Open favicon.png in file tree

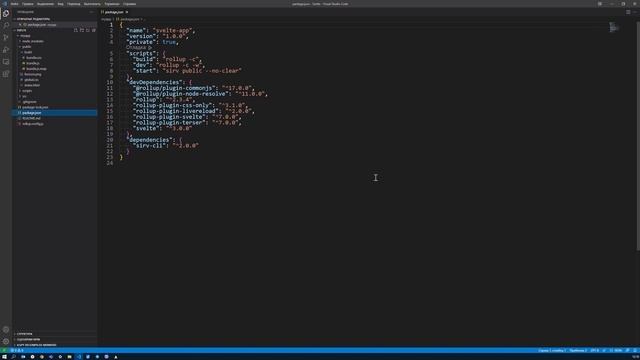point(33,74)
